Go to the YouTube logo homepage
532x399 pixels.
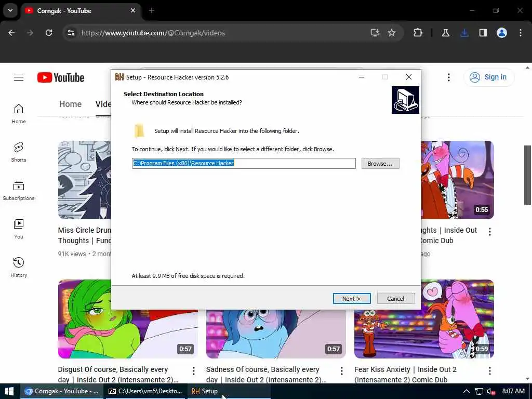61,77
